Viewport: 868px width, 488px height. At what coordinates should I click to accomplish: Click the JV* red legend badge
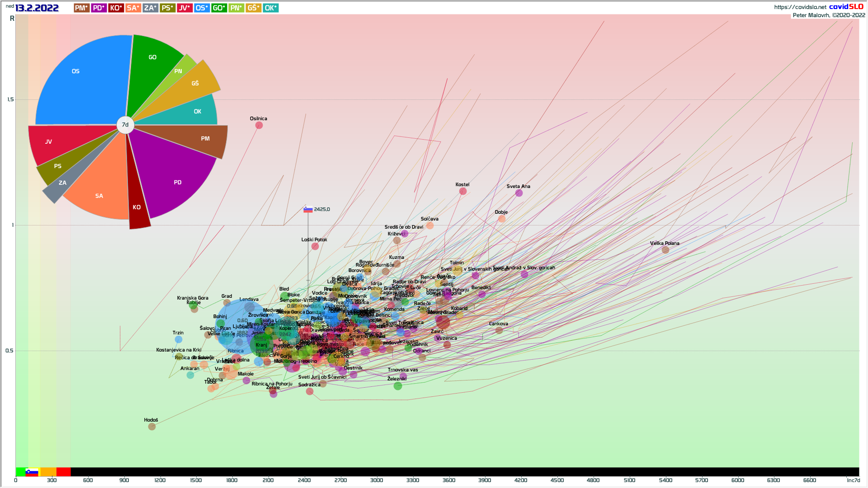click(184, 8)
